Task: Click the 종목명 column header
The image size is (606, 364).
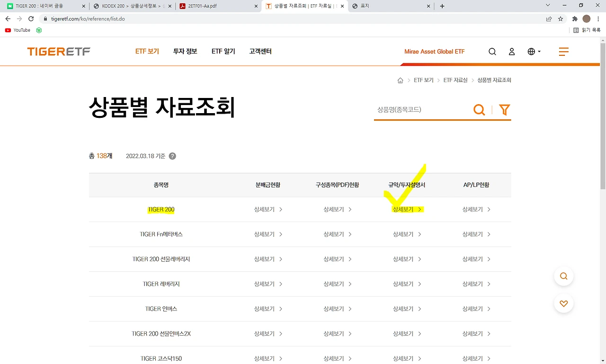Action: coord(161,185)
